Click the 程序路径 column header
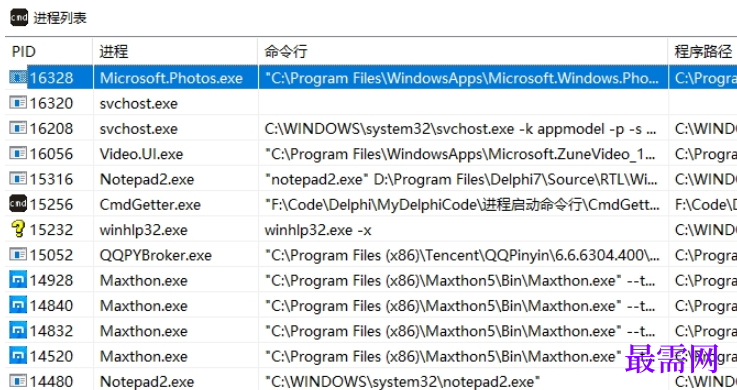 [x=703, y=51]
